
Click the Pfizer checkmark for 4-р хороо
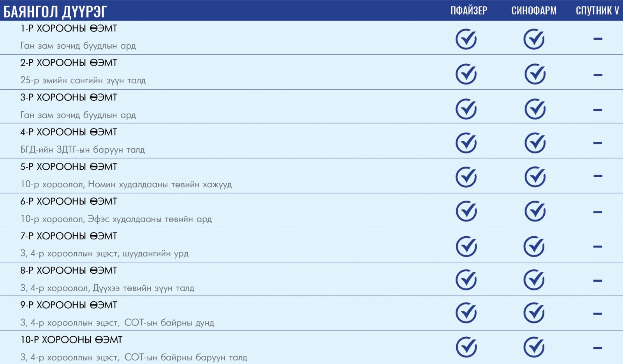point(466,143)
